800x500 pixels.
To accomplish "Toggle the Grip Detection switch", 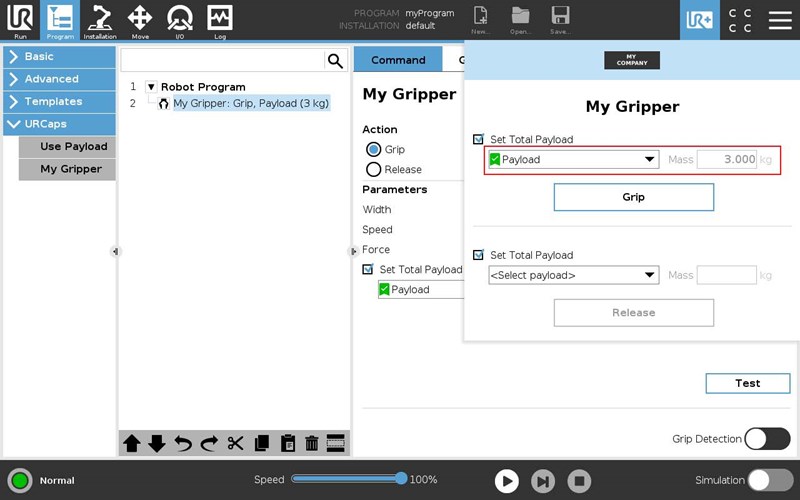I will tap(767, 439).
